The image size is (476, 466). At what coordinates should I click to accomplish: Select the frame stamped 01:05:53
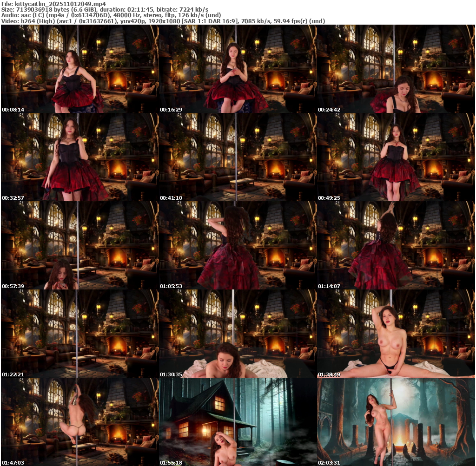238,245
